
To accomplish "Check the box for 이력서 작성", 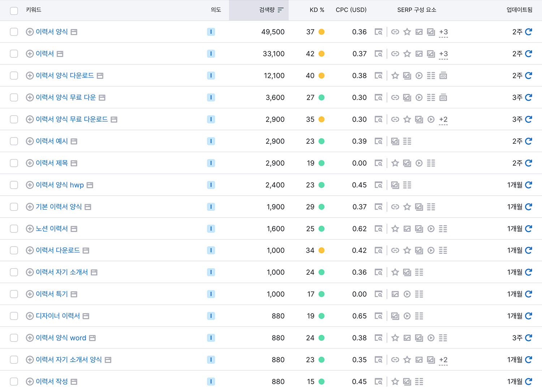I will click(x=14, y=382).
